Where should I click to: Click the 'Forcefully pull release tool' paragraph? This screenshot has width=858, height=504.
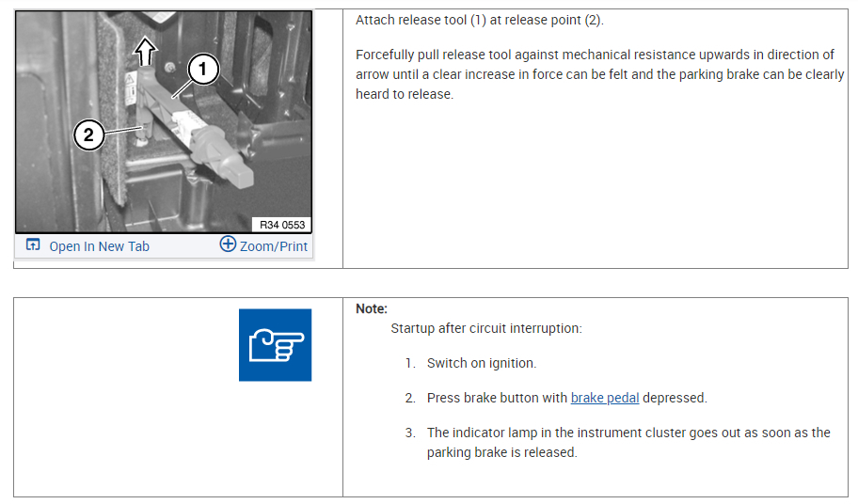599,74
